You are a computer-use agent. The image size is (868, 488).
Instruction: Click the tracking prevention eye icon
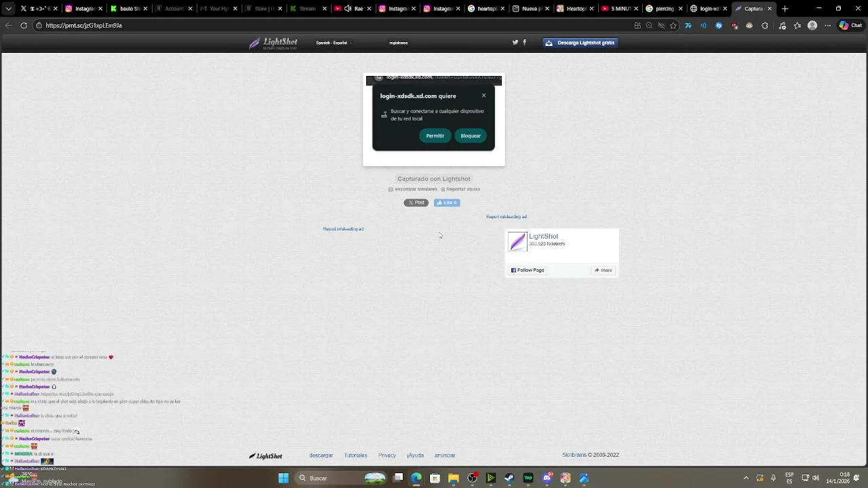pyautogui.click(x=661, y=26)
